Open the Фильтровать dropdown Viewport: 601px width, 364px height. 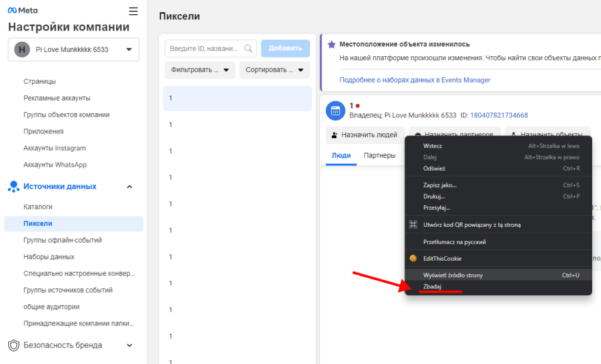click(x=200, y=70)
